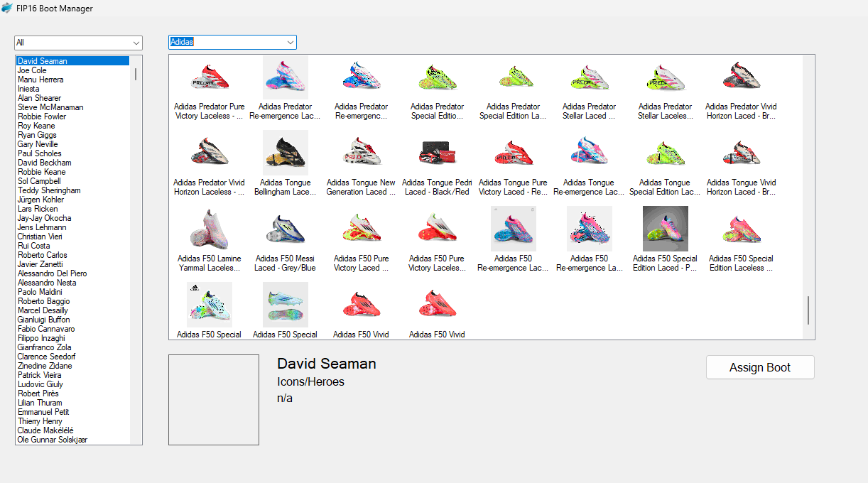Select Paolo Maldini from the list

[72, 292]
